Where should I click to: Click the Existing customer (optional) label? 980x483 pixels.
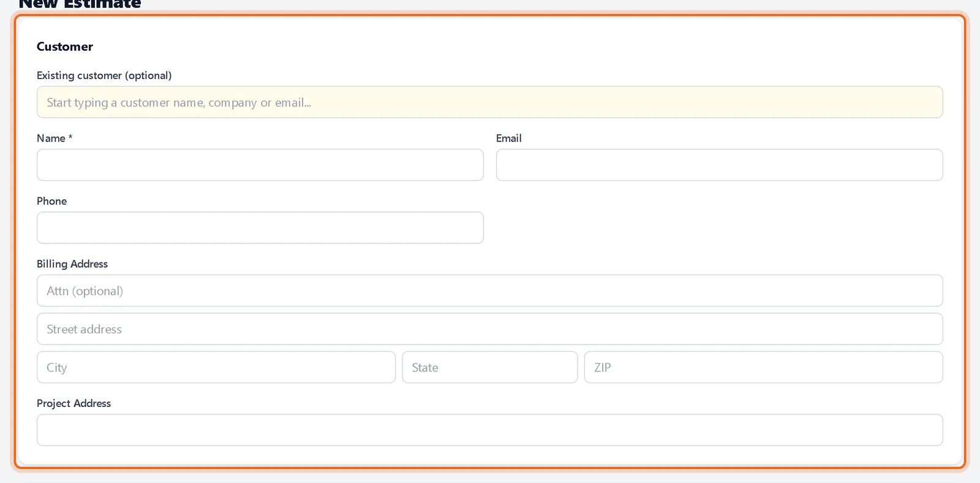coord(104,75)
